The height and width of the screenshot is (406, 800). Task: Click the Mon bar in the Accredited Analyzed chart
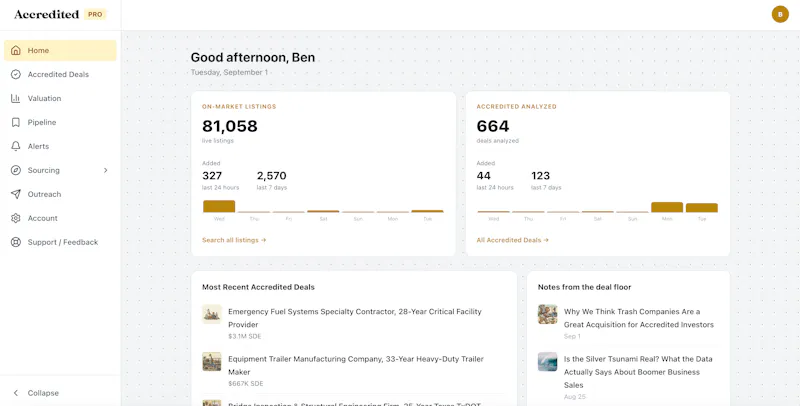(667, 207)
